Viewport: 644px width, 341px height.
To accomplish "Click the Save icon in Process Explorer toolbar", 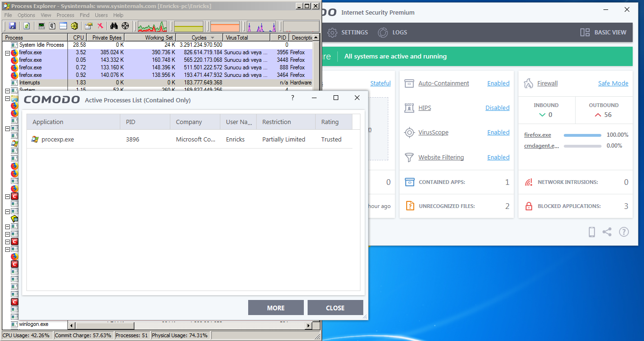I will (12, 26).
